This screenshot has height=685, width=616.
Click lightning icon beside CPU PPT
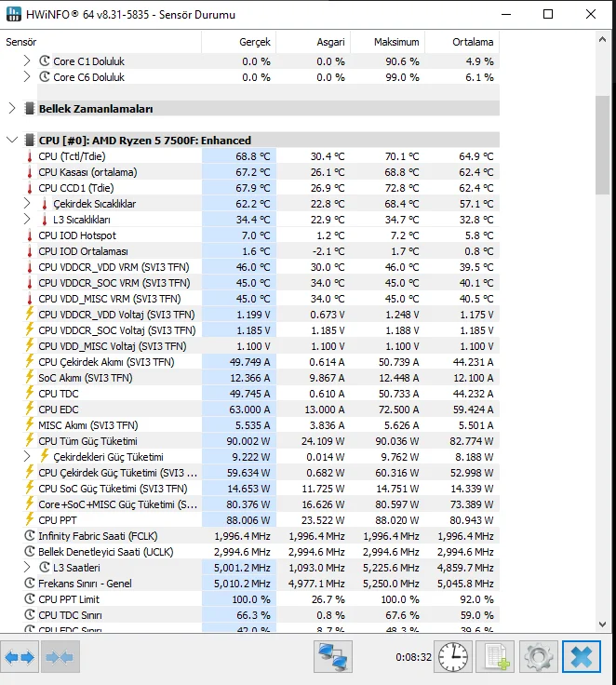[29, 519]
